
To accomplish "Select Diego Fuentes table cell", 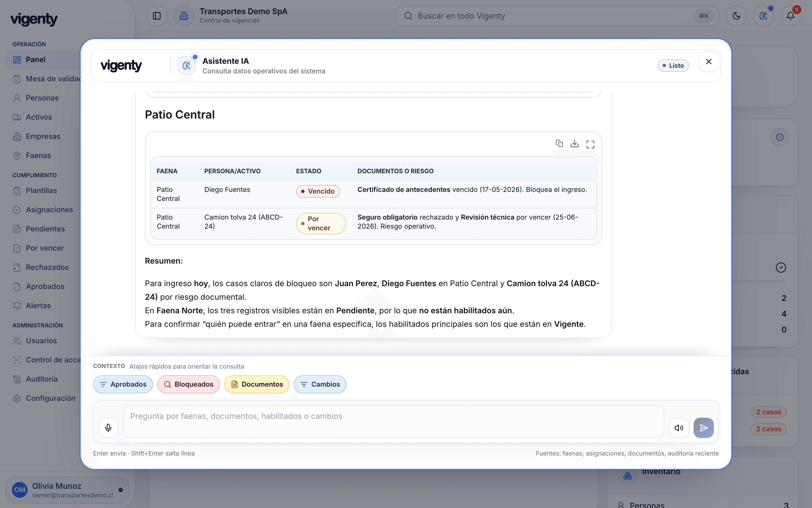I will tap(227, 190).
